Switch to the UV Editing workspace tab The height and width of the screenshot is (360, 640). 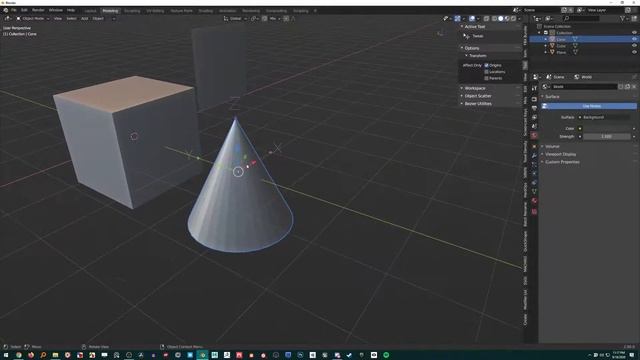155,11
